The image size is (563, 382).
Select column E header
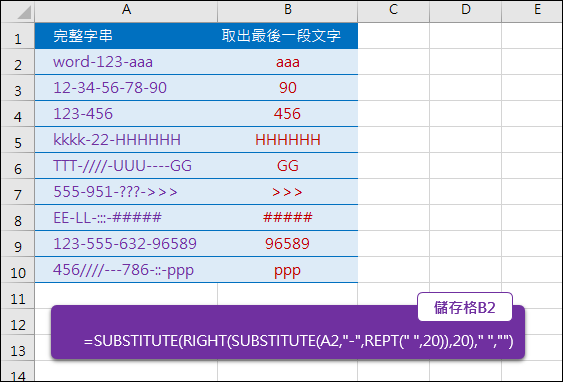click(532, 11)
